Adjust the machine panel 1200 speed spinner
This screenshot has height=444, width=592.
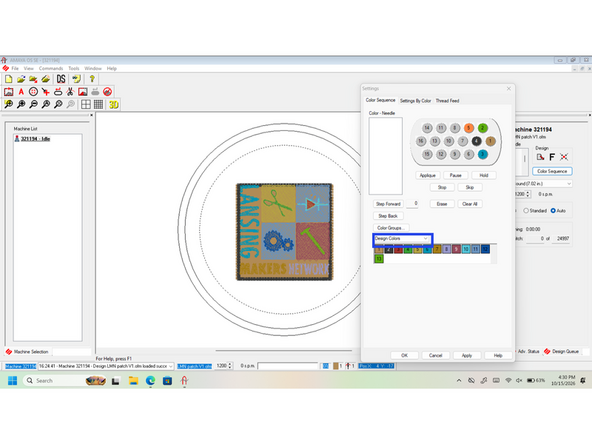point(528,194)
